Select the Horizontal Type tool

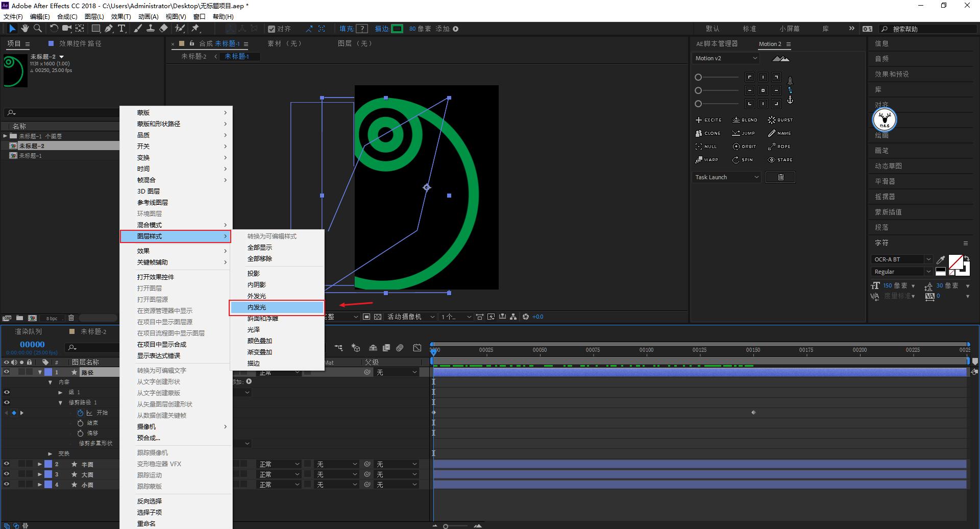point(121,29)
